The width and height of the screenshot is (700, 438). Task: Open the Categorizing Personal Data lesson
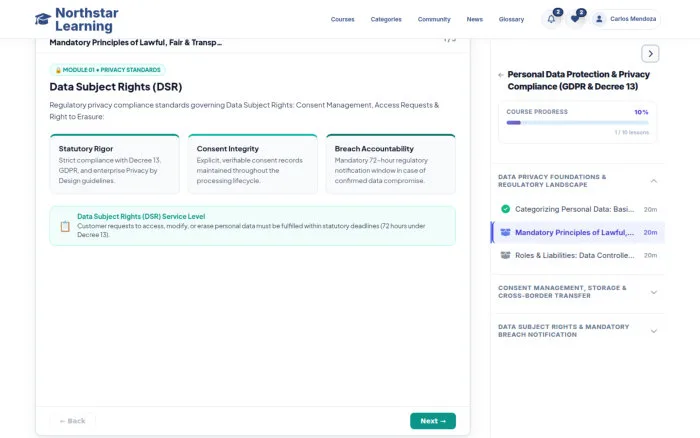(x=577, y=209)
